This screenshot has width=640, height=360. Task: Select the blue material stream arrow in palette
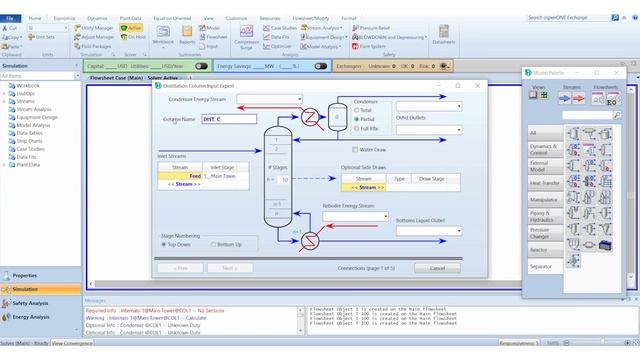564,98
